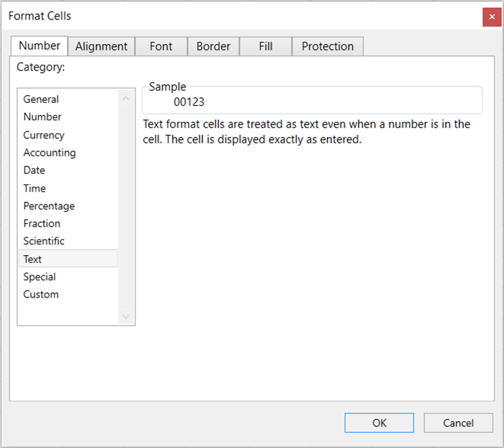Pick Currency from the category list
The width and height of the screenshot is (504, 448).
pyautogui.click(x=44, y=135)
